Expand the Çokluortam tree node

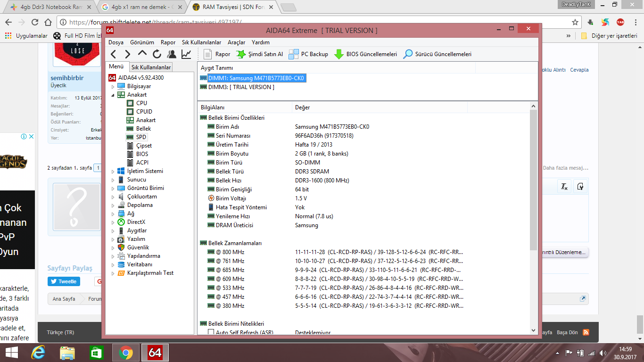click(x=113, y=197)
